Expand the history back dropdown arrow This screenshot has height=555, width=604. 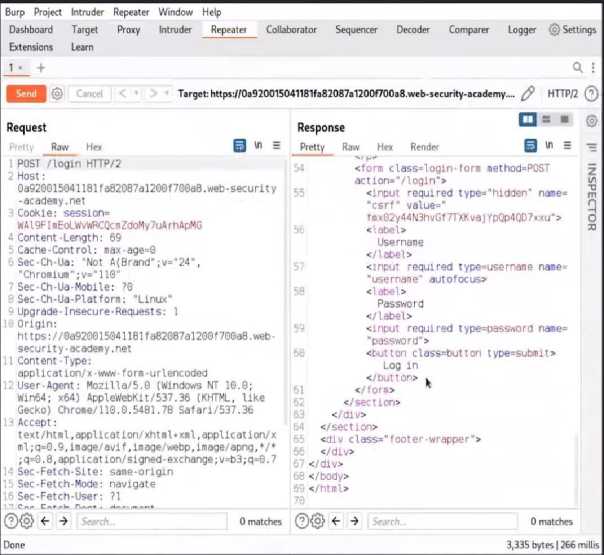pyautogui.click(x=136, y=93)
